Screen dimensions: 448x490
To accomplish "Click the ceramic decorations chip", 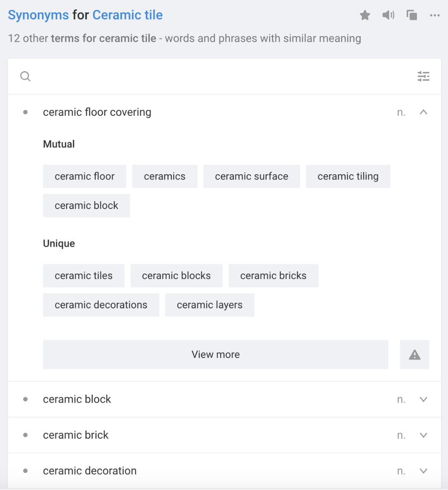I will [x=101, y=305].
